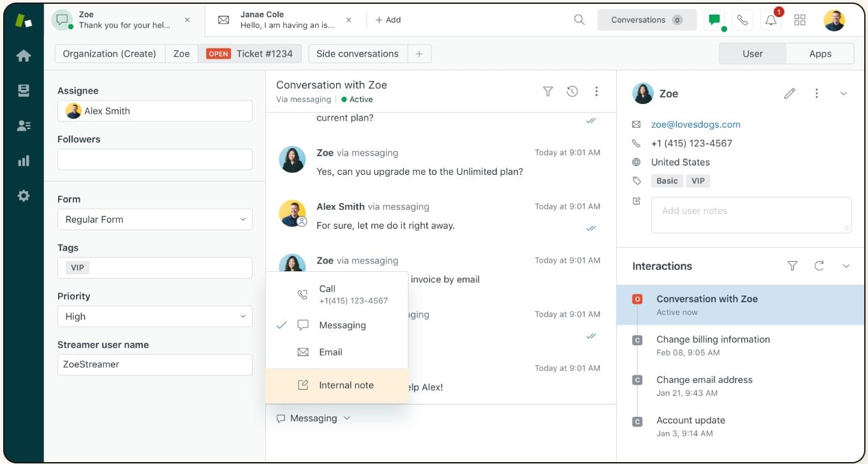Collapse the Interactions section chevron
The width and height of the screenshot is (868, 464).
[846, 266]
